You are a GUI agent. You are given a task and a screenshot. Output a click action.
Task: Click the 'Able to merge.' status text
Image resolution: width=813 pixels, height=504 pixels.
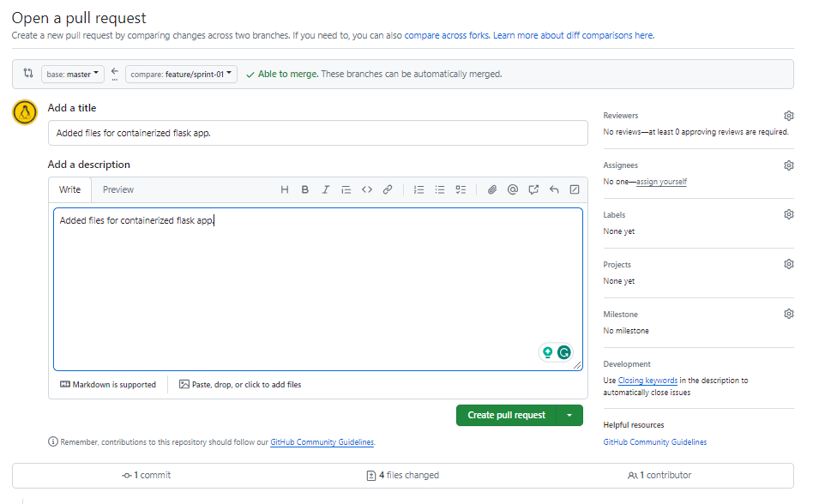pyautogui.click(x=288, y=74)
